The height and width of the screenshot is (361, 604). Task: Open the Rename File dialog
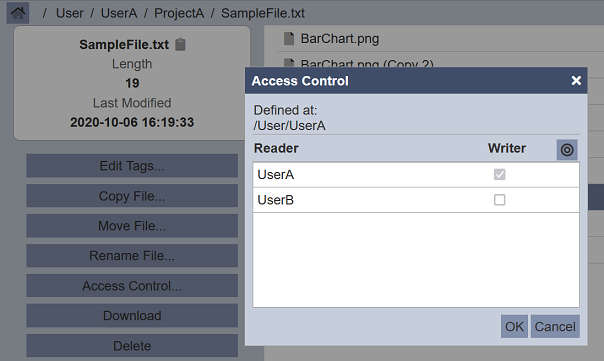click(x=132, y=255)
